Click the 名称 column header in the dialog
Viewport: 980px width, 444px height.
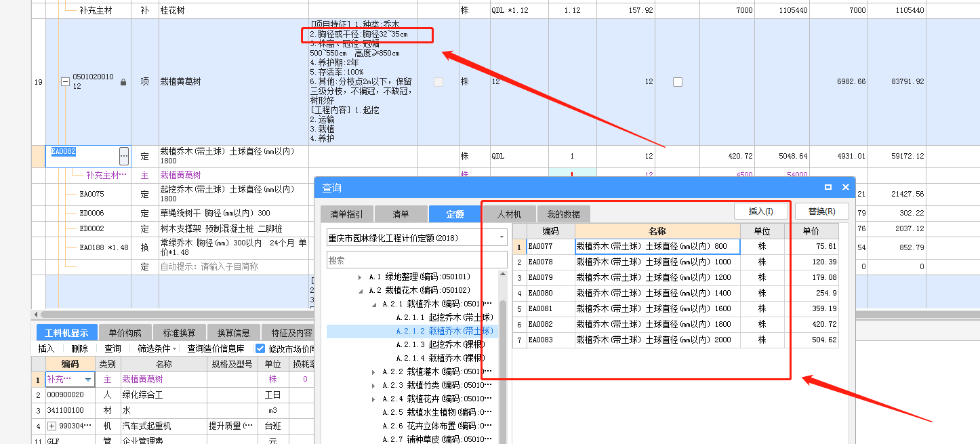(x=657, y=231)
